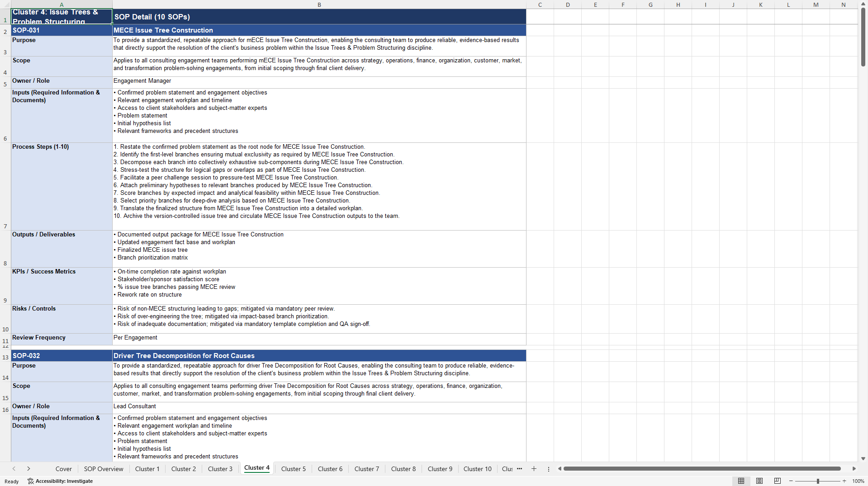Click the next sheet navigation arrow

28,469
